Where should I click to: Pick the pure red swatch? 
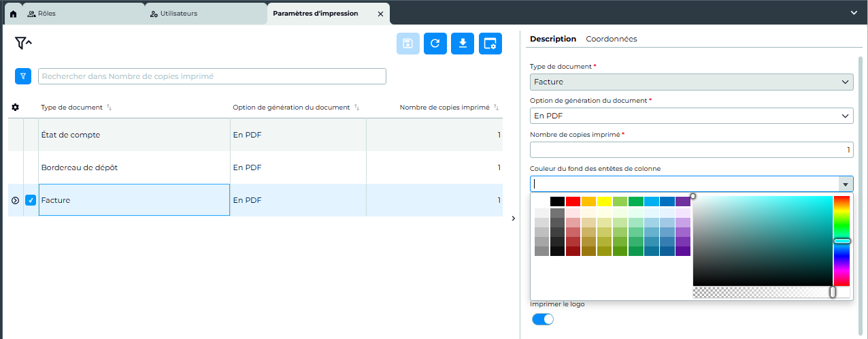(573, 201)
